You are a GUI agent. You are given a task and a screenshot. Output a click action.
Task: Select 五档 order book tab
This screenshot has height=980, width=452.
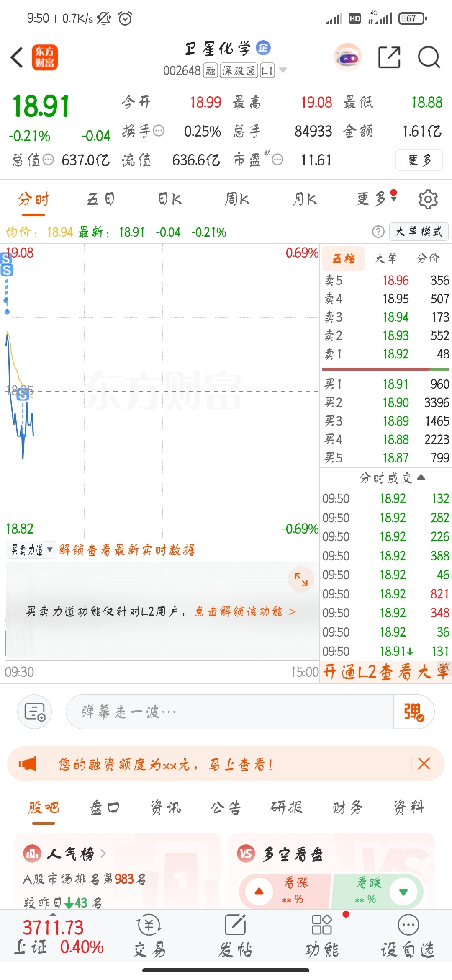pyautogui.click(x=344, y=258)
